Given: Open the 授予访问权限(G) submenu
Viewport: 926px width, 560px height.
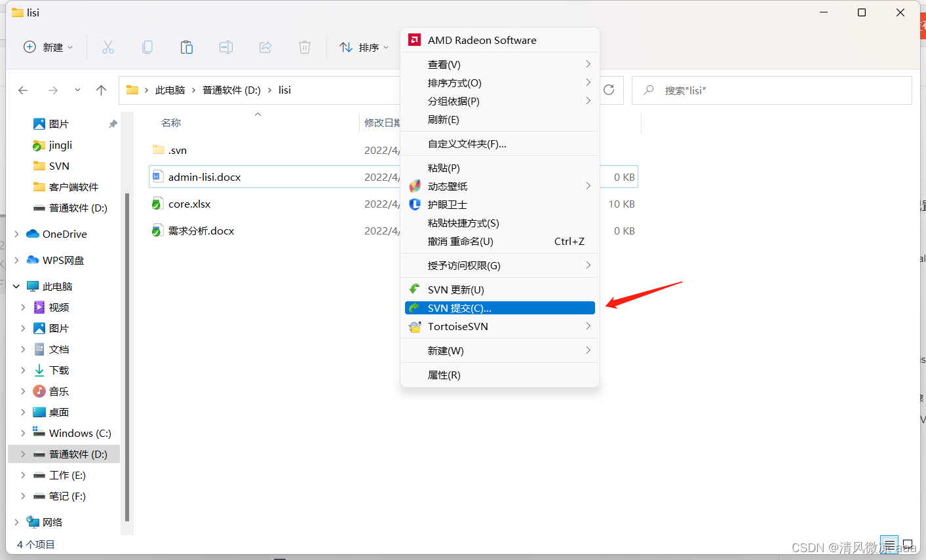Looking at the screenshot, I should tap(500, 265).
